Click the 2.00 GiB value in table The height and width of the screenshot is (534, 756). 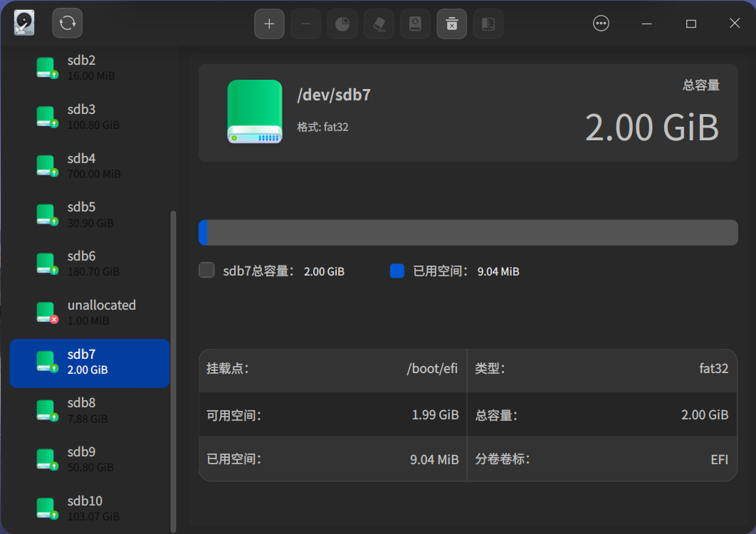pyautogui.click(x=705, y=415)
